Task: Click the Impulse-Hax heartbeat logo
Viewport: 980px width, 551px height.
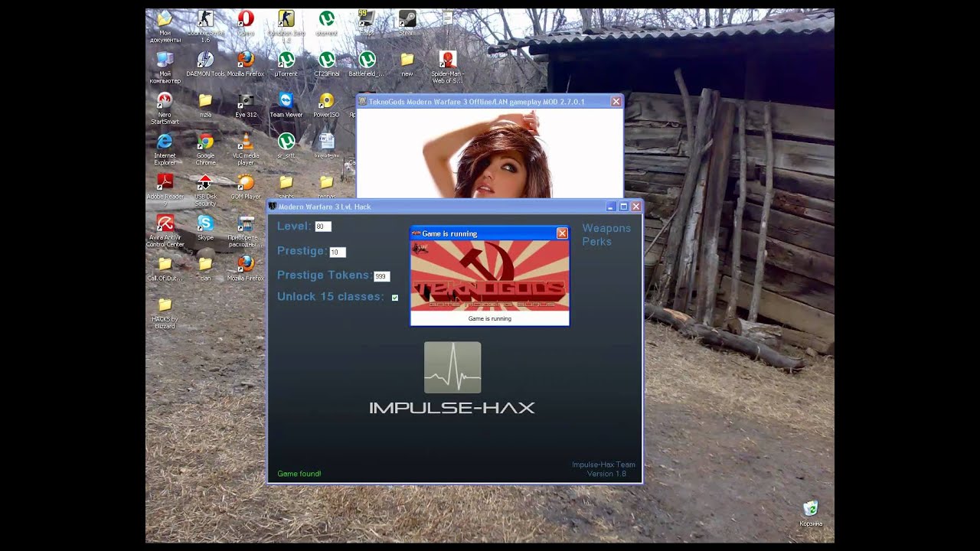Action: pos(452,367)
